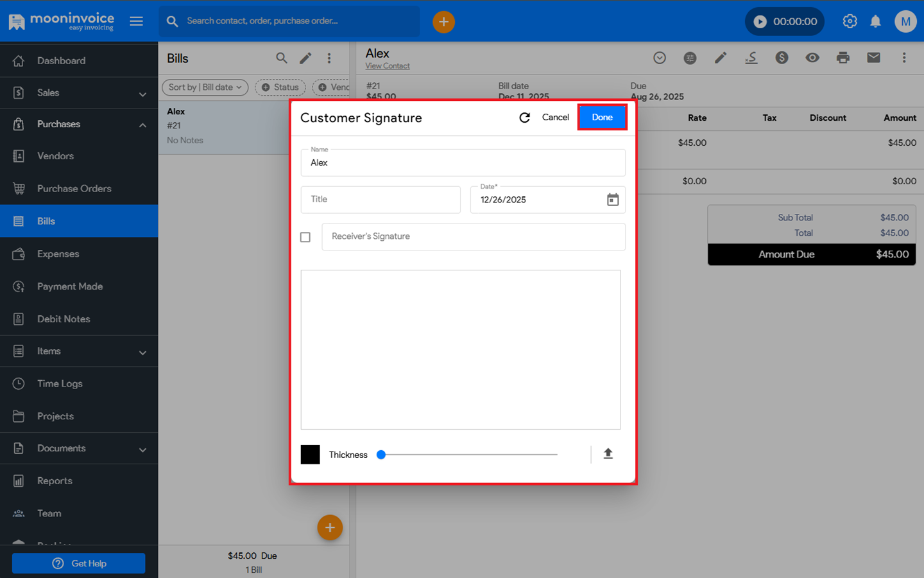924x578 pixels.
Task: Open Expenses in the sidebar
Action: (x=58, y=254)
